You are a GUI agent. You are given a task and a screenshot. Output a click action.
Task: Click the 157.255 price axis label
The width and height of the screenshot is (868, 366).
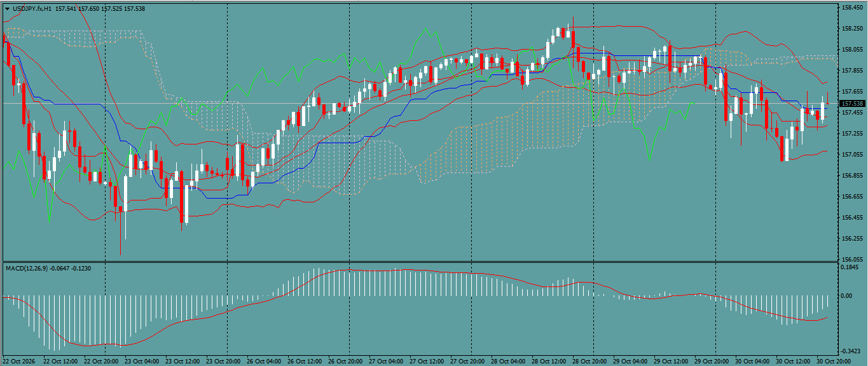click(852, 133)
